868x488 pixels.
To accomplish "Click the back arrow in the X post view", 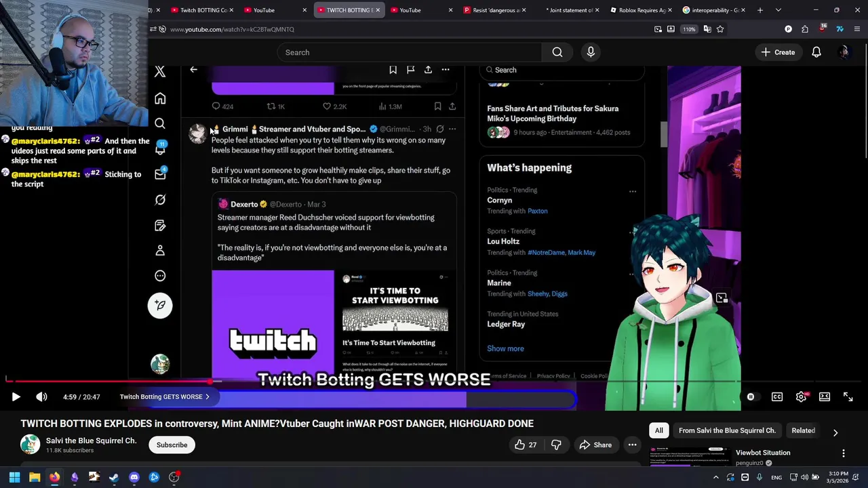I will point(193,70).
